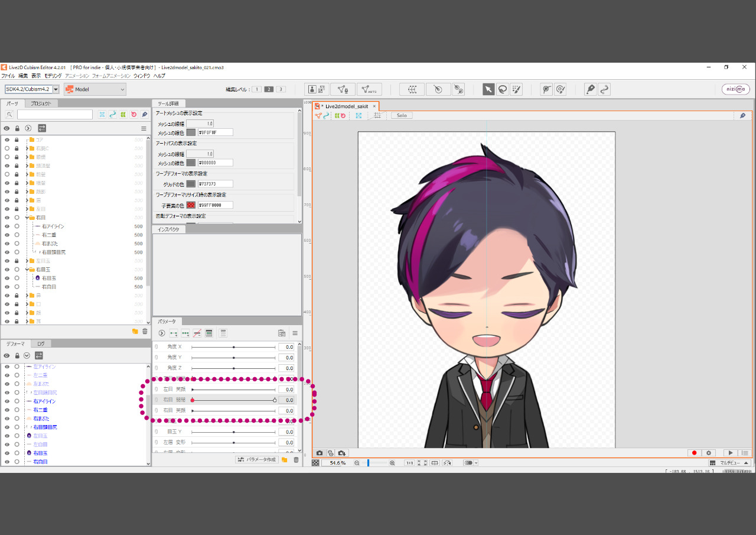The height and width of the screenshot is (535, 756).
Task: Toggle visibility of 右まぶた in Deformer panel
Action: [x=7, y=419]
